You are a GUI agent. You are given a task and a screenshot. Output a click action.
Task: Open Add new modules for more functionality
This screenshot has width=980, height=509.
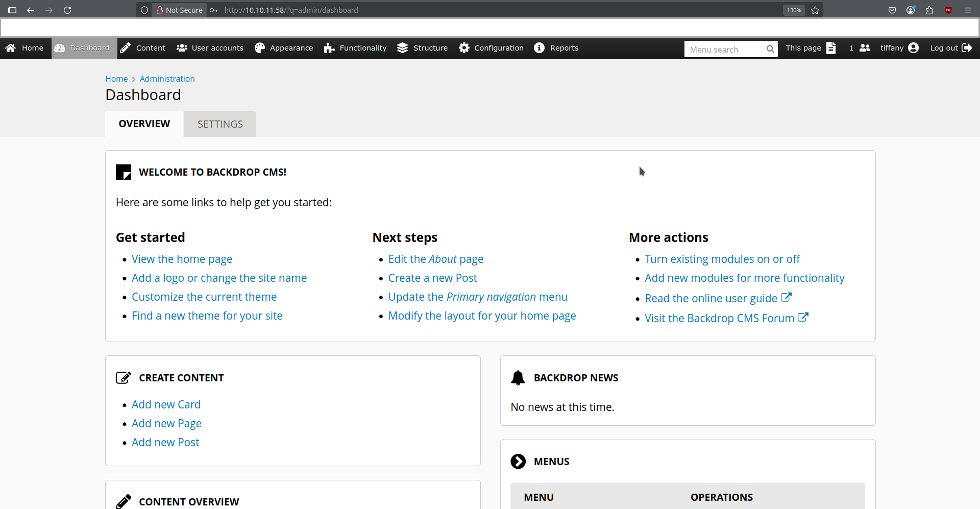(x=745, y=278)
